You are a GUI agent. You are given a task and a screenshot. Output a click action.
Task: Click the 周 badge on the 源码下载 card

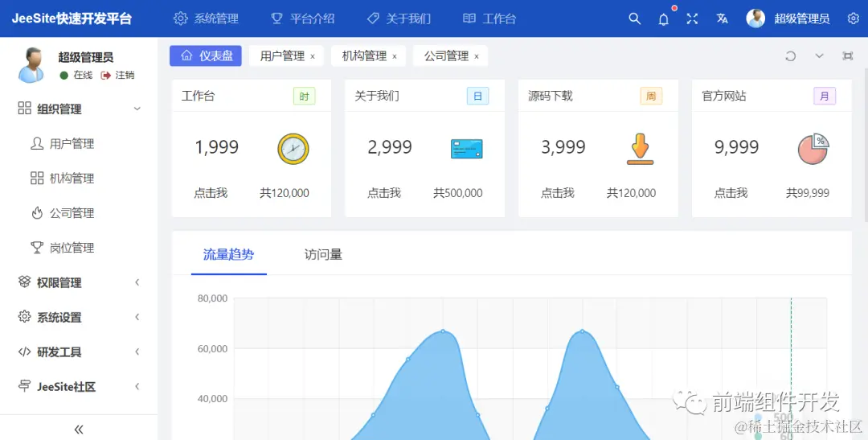tap(651, 97)
